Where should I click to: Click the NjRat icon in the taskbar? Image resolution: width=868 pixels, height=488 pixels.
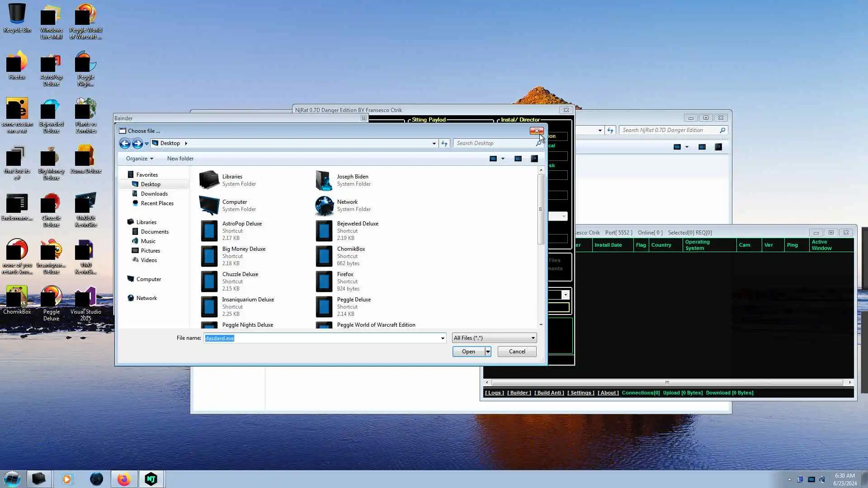(x=151, y=479)
